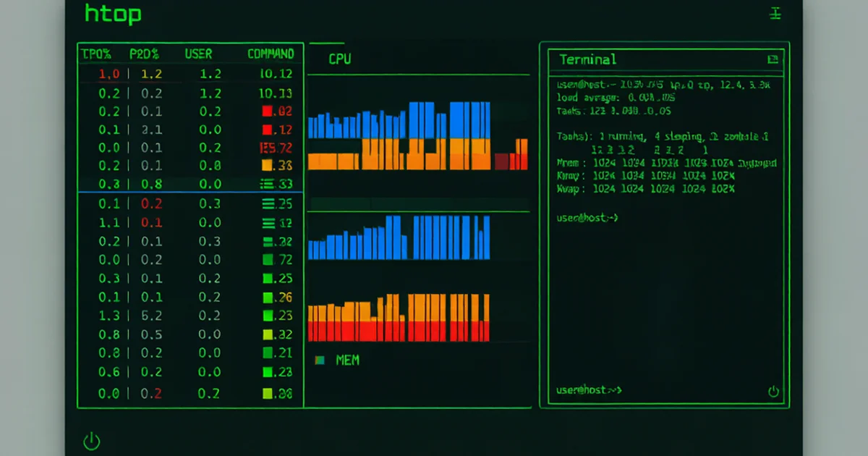Focus the bottom user@host prompt in Terminal
The image size is (868, 456).
pyautogui.click(x=589, y=390)
